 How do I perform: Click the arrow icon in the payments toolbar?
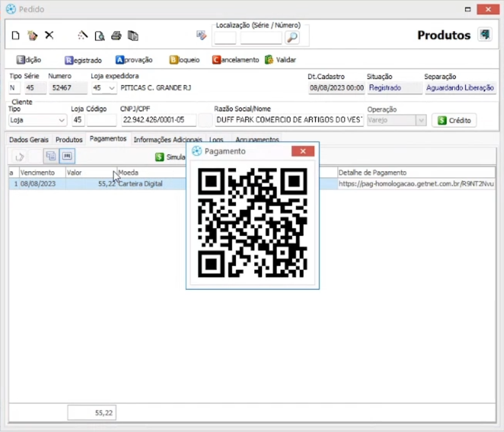pyautogui.click(x=20, y=156)
